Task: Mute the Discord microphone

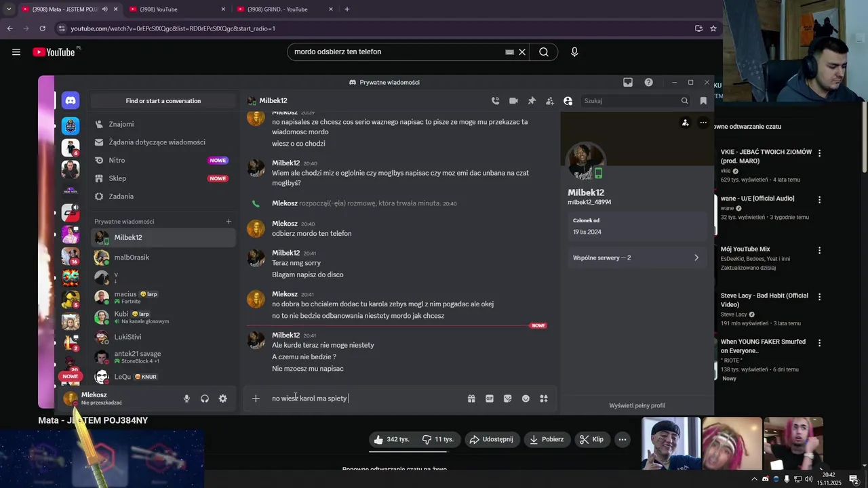Action: tap(186, 399)
